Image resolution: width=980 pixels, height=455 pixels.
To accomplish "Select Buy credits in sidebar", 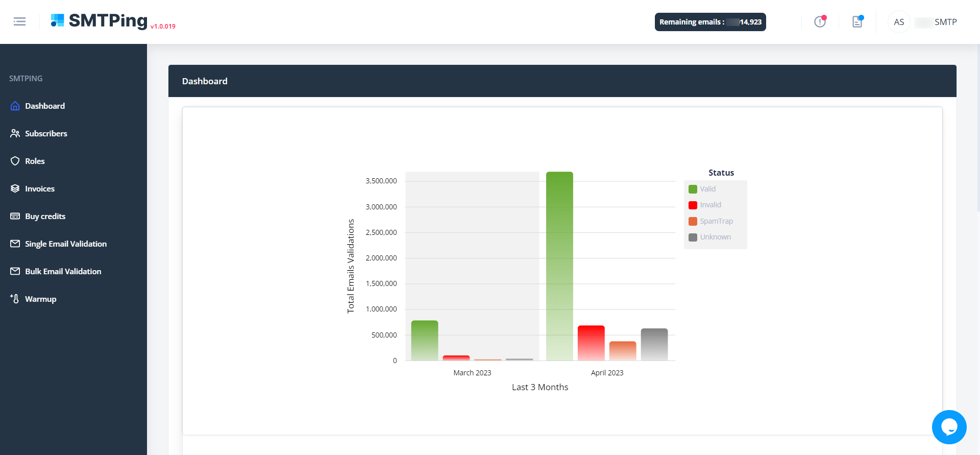I will pos(45,216).
